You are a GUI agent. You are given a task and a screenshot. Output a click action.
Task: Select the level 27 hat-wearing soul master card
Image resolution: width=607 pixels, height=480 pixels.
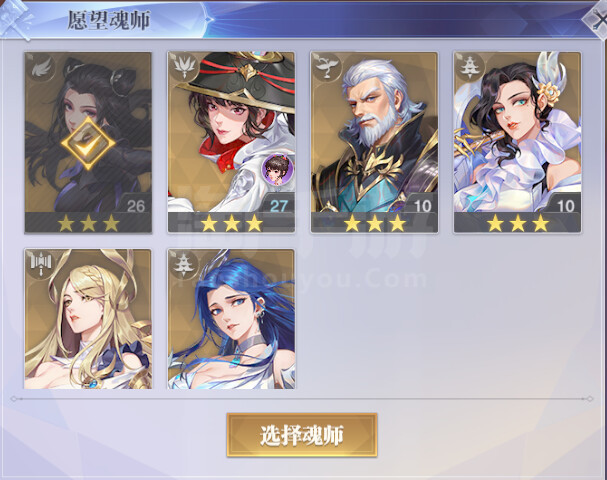[x=231, y=142]
